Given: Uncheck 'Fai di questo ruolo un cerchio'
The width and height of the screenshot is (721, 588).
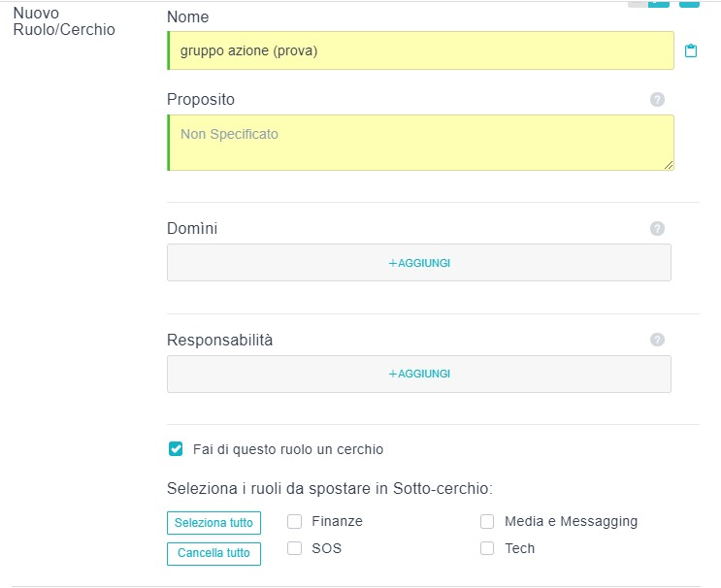Looking at the screenshot, I should point(176,449).
